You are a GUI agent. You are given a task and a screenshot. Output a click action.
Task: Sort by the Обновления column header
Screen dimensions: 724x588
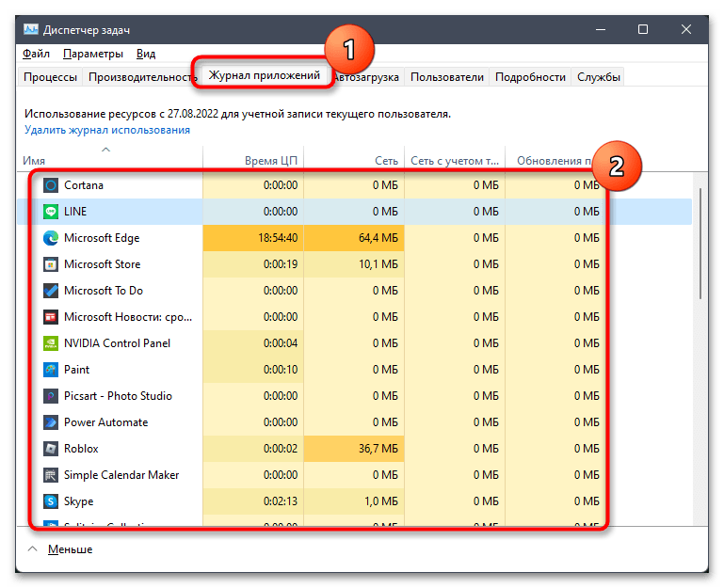coord(555,160)
